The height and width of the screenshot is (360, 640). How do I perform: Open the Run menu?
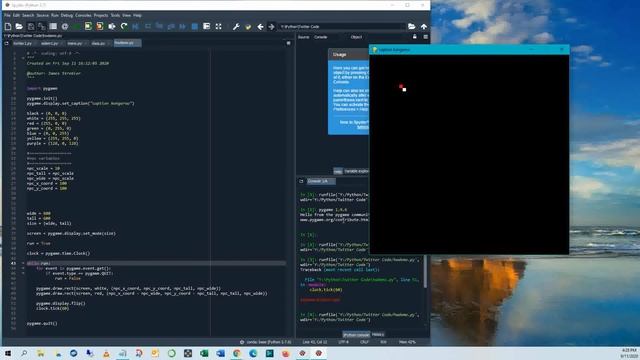[x=55, y=16]
